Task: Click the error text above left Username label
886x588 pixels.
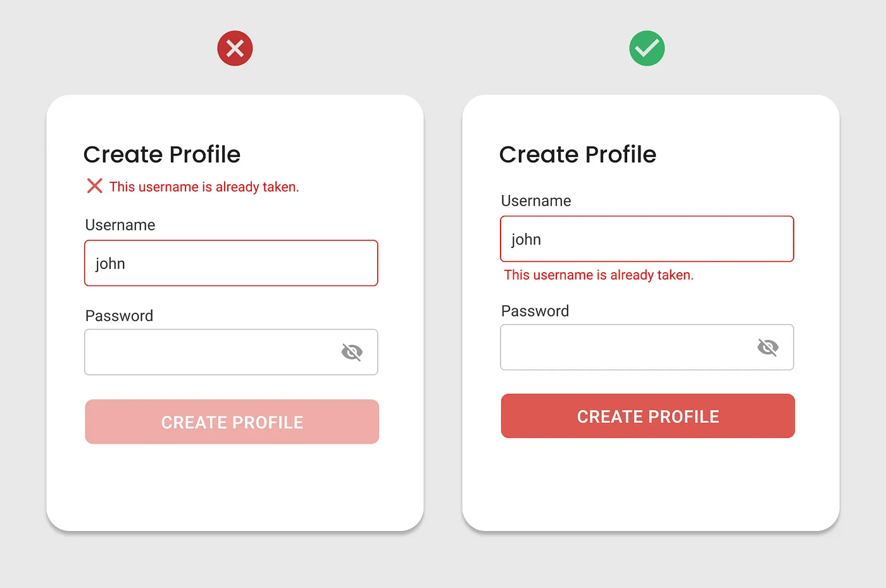Action: (204, 187)
